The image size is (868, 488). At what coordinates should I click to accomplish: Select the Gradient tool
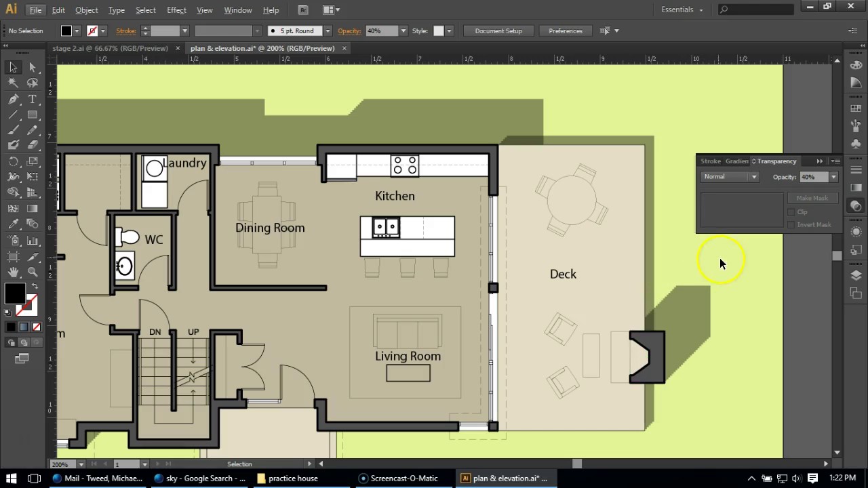[x=33, y=209]
